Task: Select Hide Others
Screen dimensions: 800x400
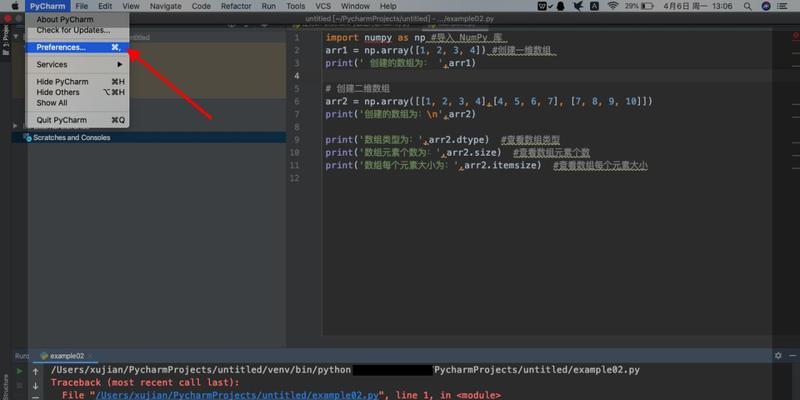Action: (78, 92)
